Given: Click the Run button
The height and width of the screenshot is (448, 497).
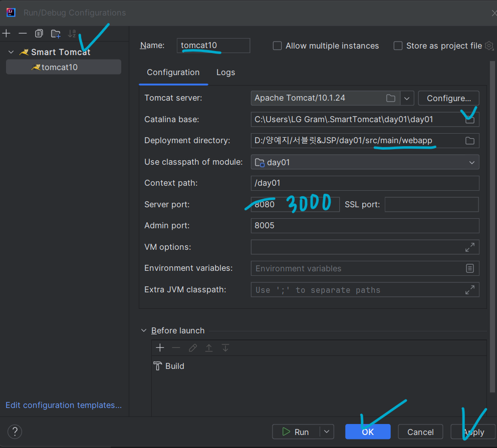Looking at the screenshot, I should 296,432.
